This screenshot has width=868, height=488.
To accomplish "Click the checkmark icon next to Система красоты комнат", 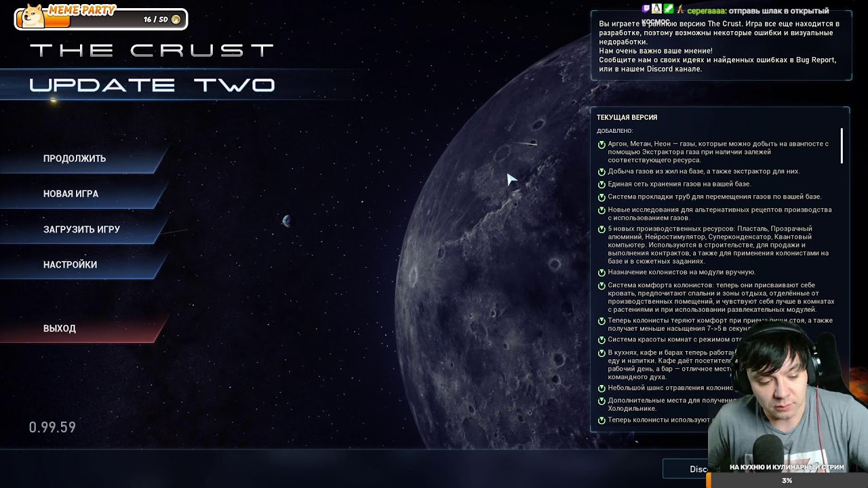I will tap(601, 340).
